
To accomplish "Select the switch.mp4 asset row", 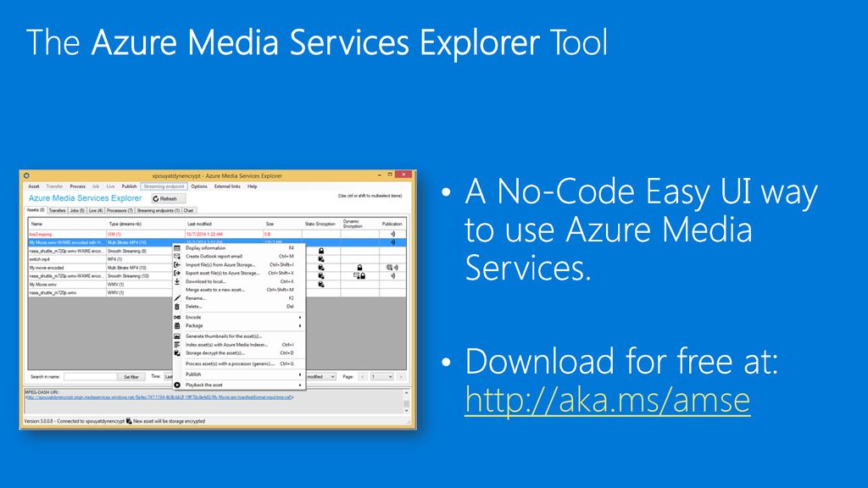I will tap(217, 259).
